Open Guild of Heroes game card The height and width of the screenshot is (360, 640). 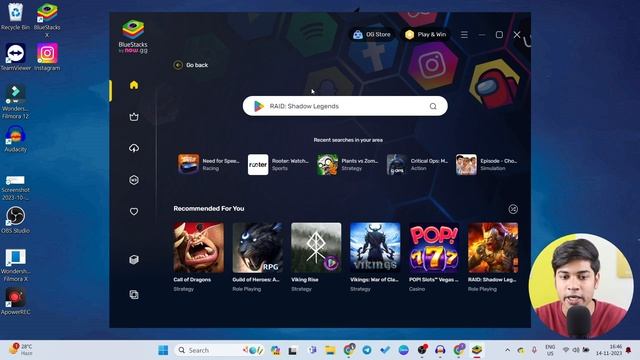258,257
